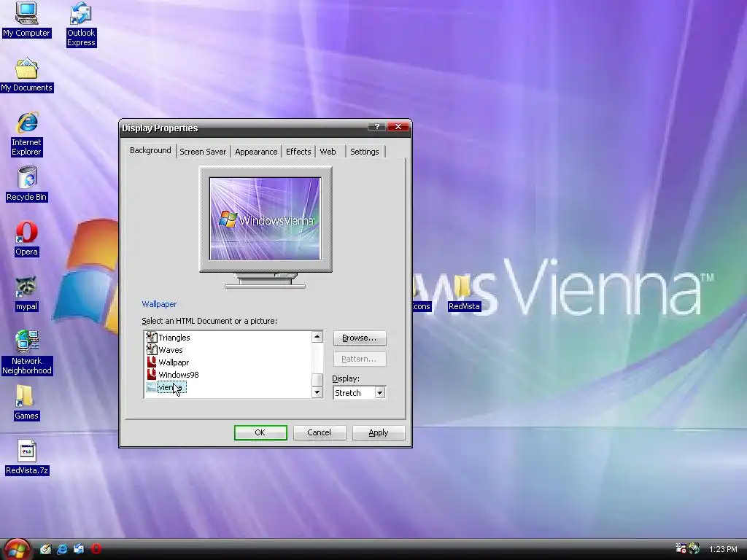Click the Show Desktop quick launch icon

click(45, 549)
